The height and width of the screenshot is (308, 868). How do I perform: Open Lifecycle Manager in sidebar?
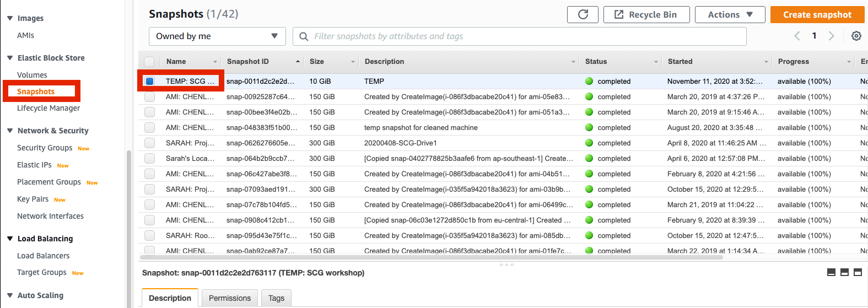tap(48, 108)
